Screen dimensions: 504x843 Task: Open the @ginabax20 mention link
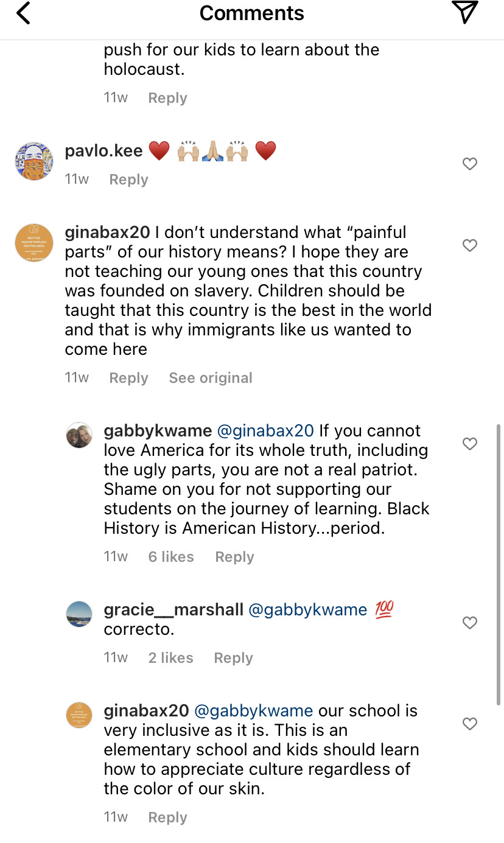pyautogui.click(x=265, y=431)
